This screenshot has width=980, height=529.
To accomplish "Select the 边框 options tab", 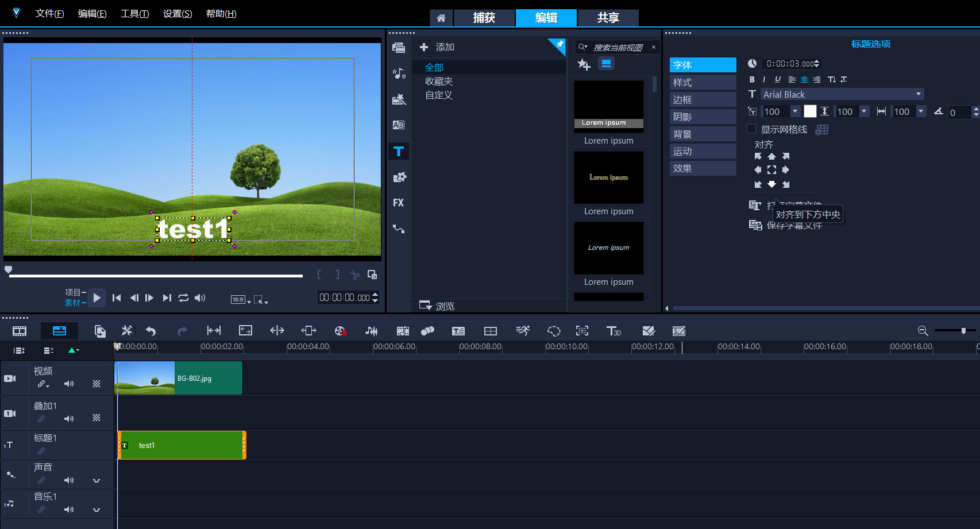I will [703, 99].
